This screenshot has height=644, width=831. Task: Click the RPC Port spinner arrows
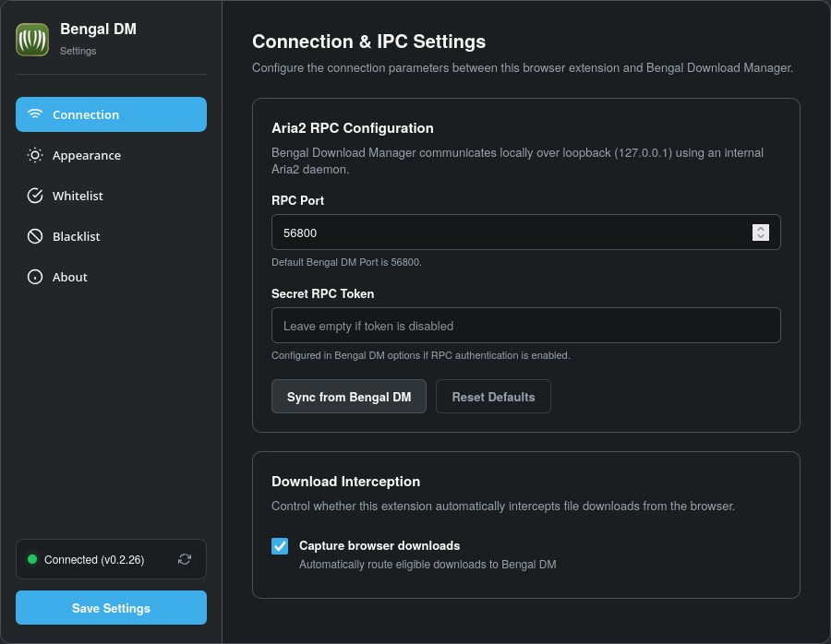[761, 233]
